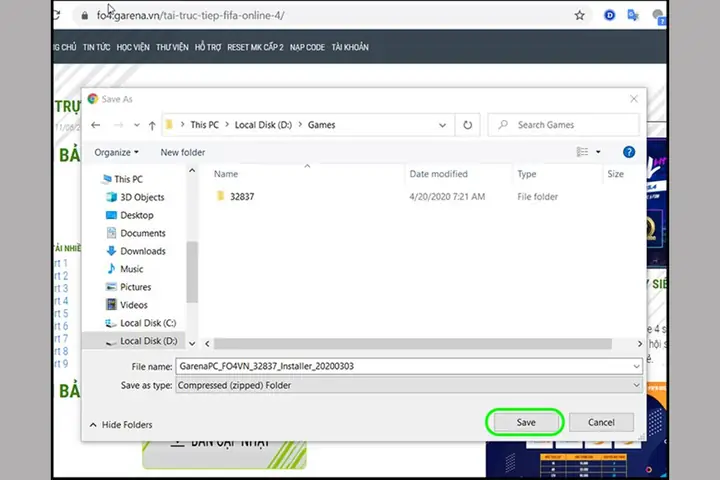Image resolution: width=720 pixels, height=480 pixels.
Task: Select Documents in the sidebar
Action: (136, 233)
